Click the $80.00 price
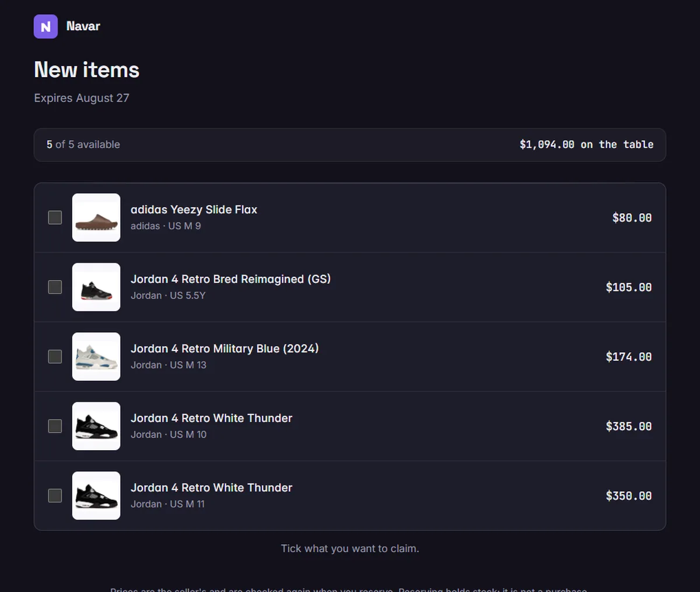The height and width of the screenshot is (592, 700). [x=632, y=218]
